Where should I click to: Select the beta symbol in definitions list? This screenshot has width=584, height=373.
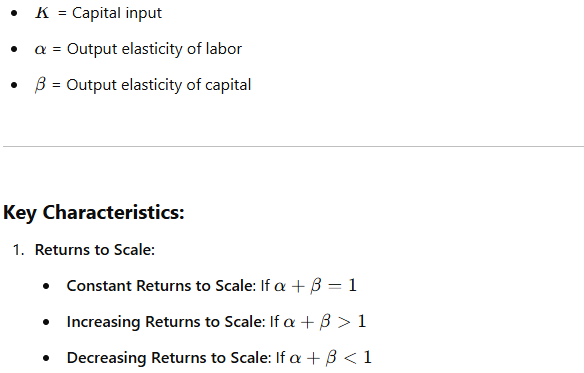[x=40, y=85]
